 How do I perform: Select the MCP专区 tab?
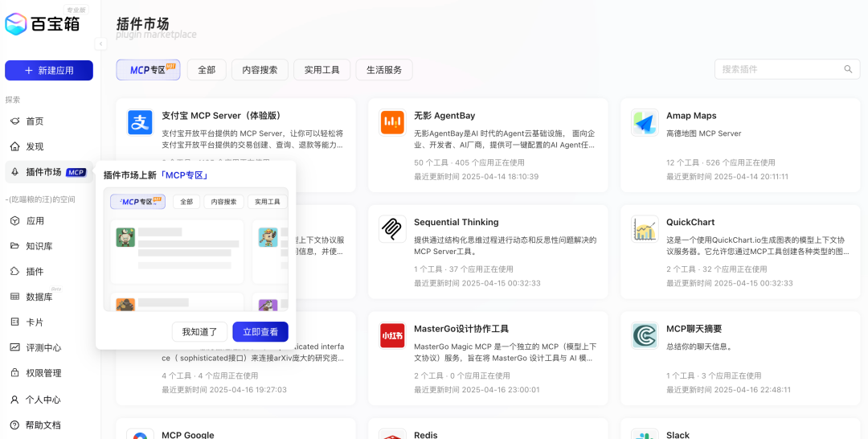coord(149,70)
